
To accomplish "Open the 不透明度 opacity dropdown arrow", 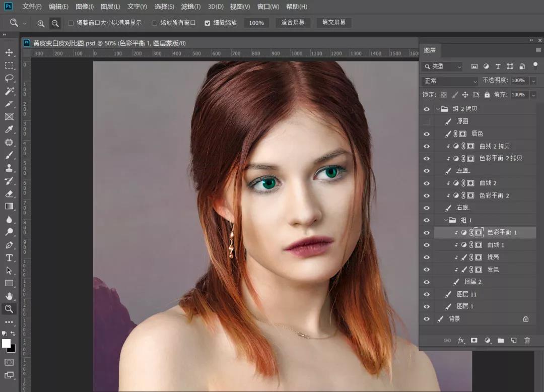I will (533, 81).
